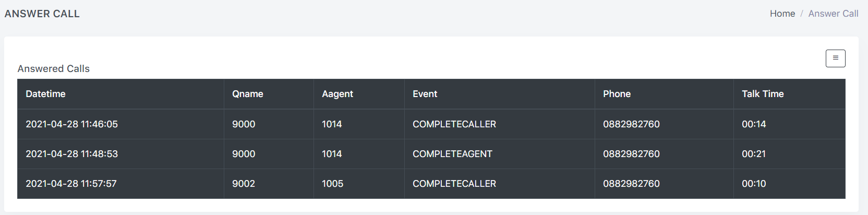Click the Answered Calls table heading
This screenshot has height=215, width=868.
pos(53,69)
